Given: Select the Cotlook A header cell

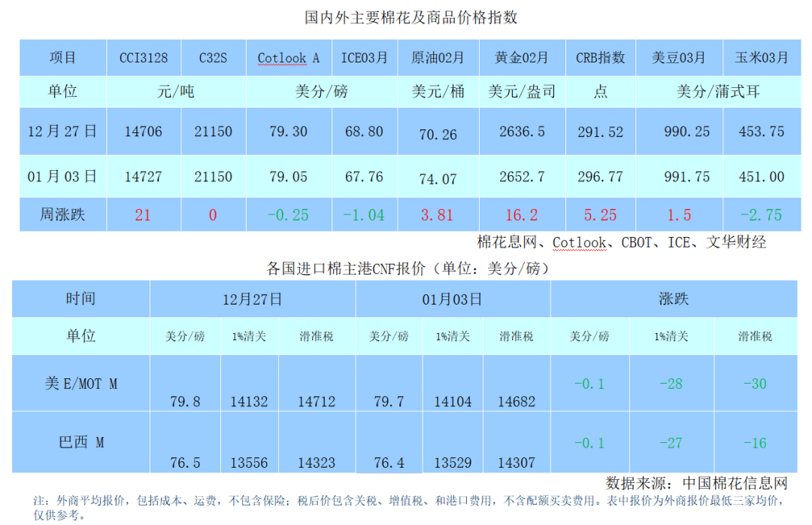Looking at the screenshot, I should pos(288,56).
